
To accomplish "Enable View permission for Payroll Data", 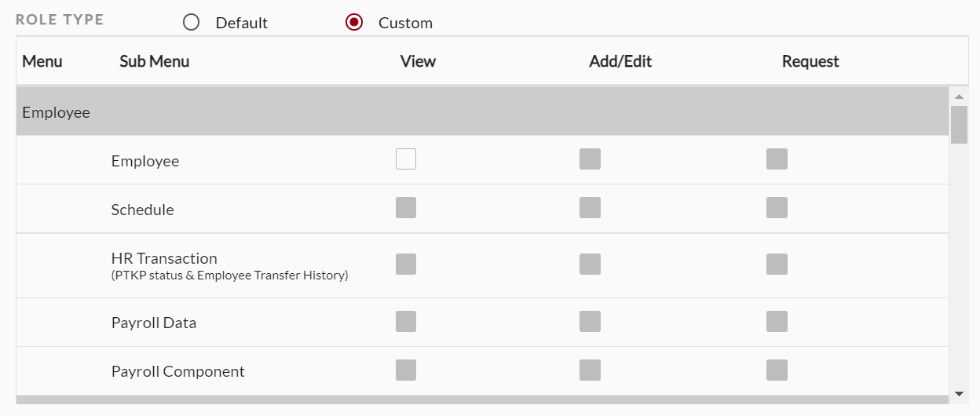I will tap(406, 322).
